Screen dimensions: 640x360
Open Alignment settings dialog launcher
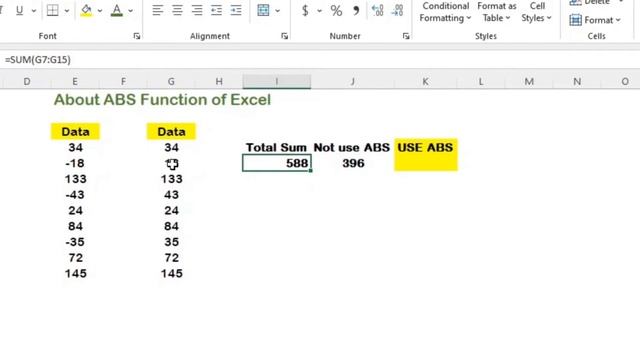(x=284, y=36)
